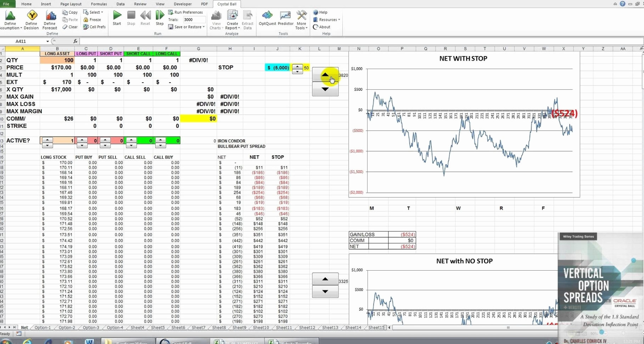Define an Assumption cell
The image size is (644, 344).
pos(10,18)
